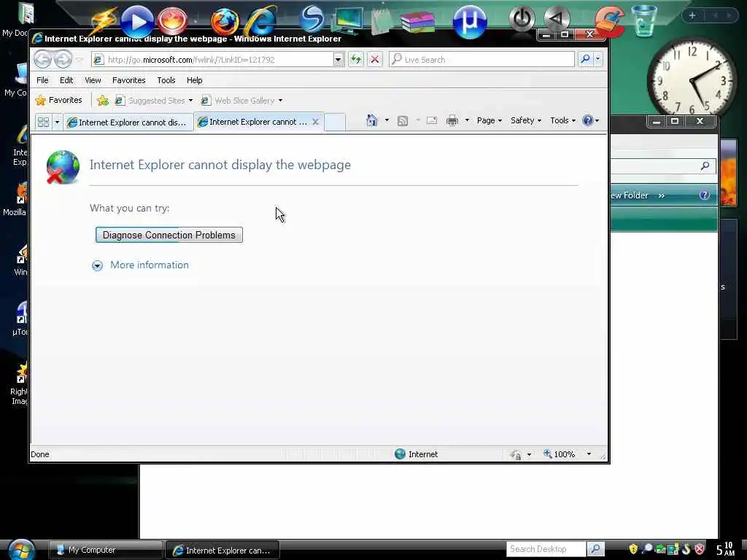The width and height of the screenshot is (747, 560).
Task: Click the blue Play media icon in dock
Action: coord(137,21)
